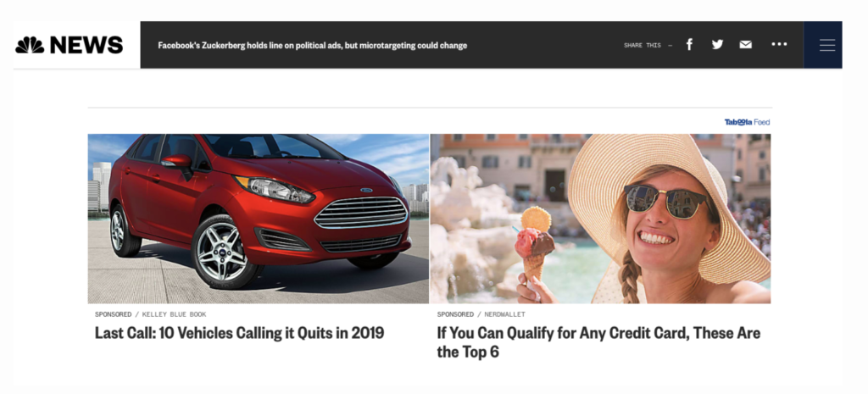Open Zuckerberg political ads headline
The width and height of the screenshot is (868, 394).
pyautogui.click(x=312, y=46)
